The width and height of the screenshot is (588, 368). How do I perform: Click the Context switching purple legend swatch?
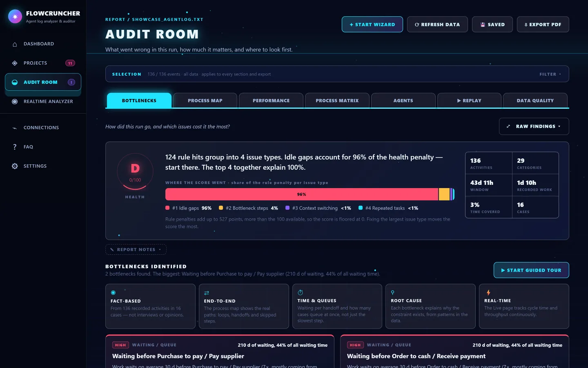287,208
